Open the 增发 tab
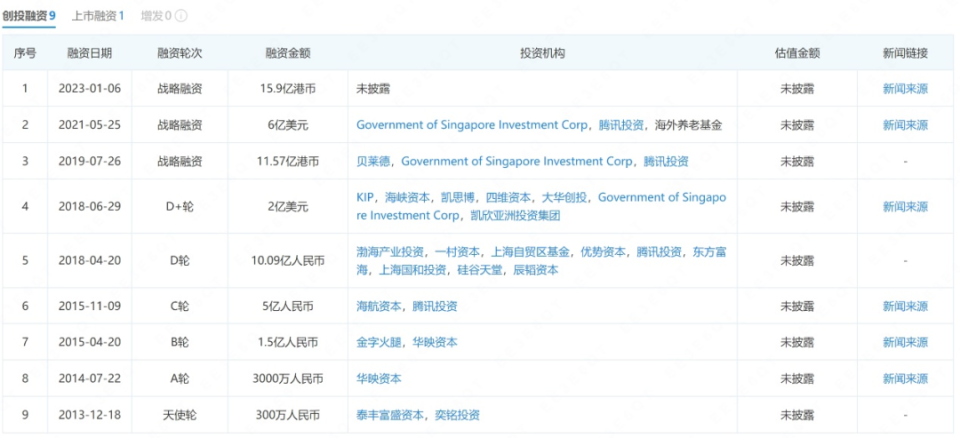Screen dimensions: 960x438 tap(156, 16)
